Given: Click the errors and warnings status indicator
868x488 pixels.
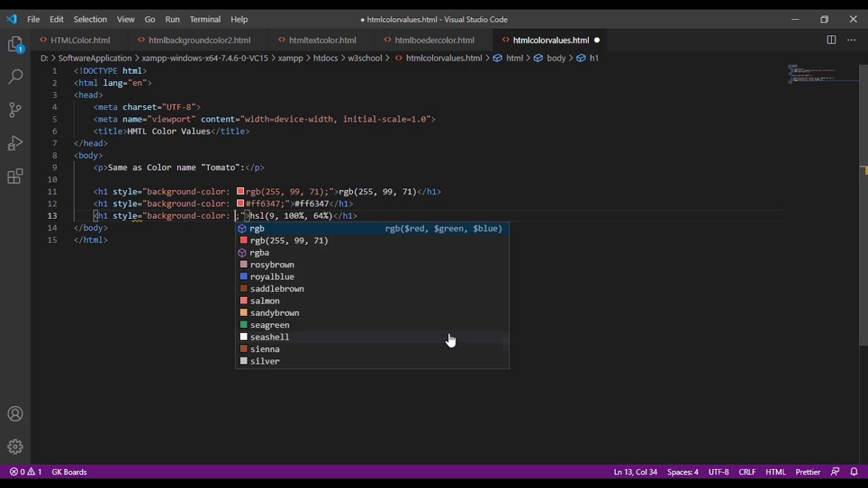Looking at the screenshot, I should coord(26,472).
